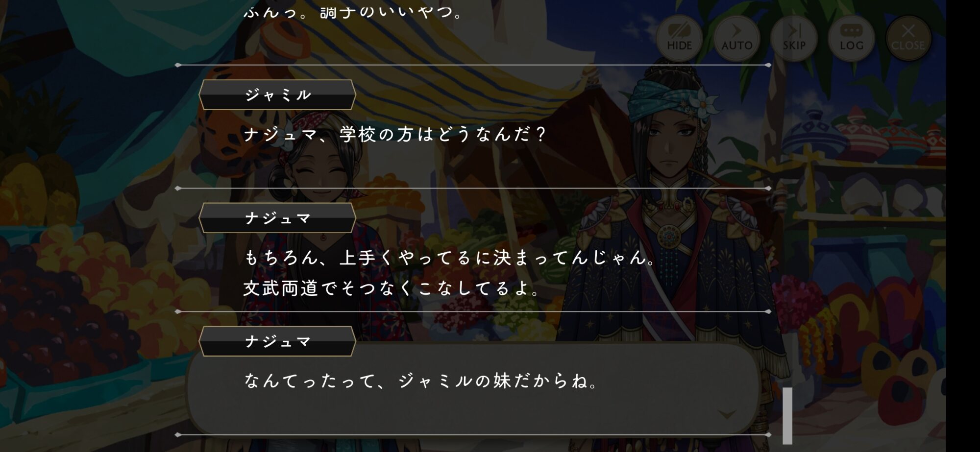Click the log scrollbar thumb
Image resolution: width=980 pixels, height=452 pixels.
coord(787,415)
